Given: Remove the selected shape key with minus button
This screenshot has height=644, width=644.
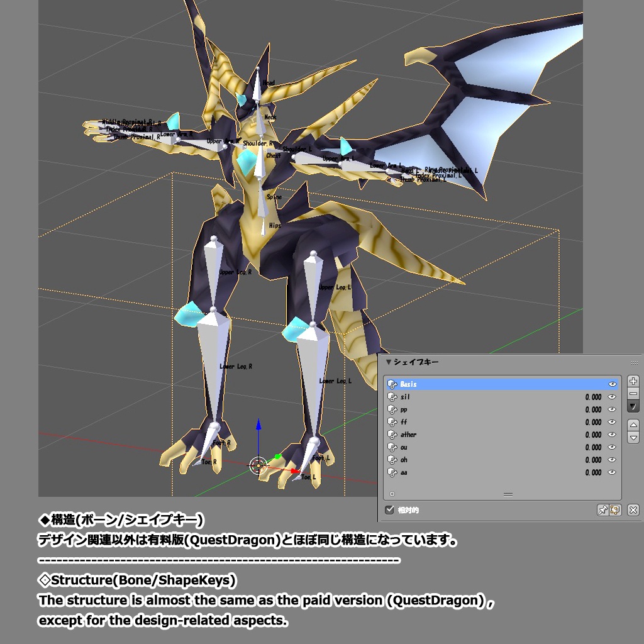Looking at the screenshot, I should point(633,394).
